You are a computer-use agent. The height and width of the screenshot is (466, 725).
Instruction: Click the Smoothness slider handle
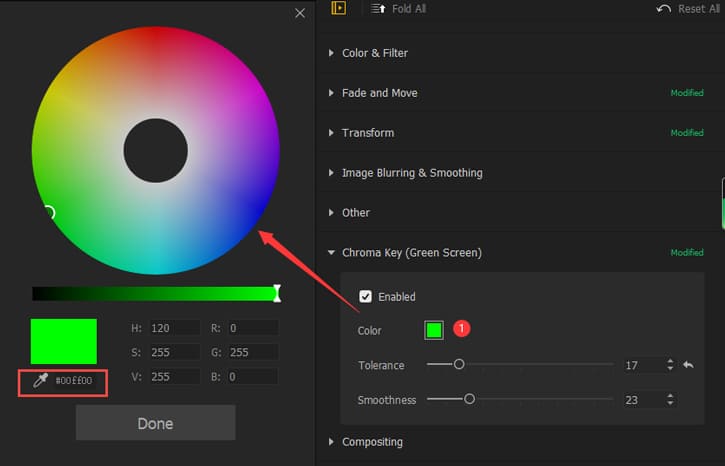click(x=469, y=399)
